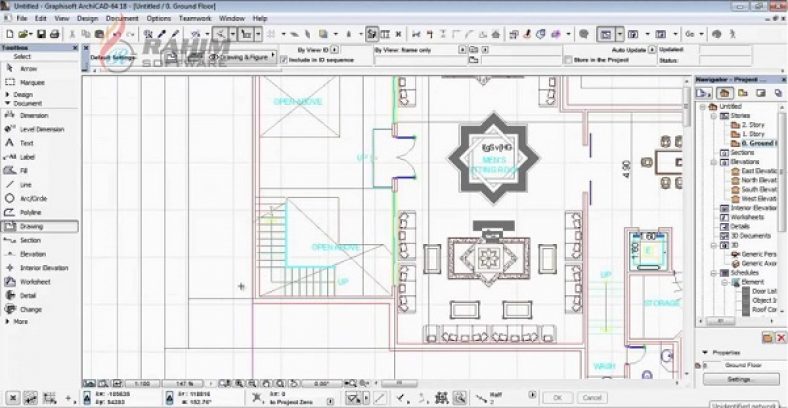Open the Auto Update dropdown arrow
The width and height of the screenshot is (788, 408).
(x=652, y=50)
